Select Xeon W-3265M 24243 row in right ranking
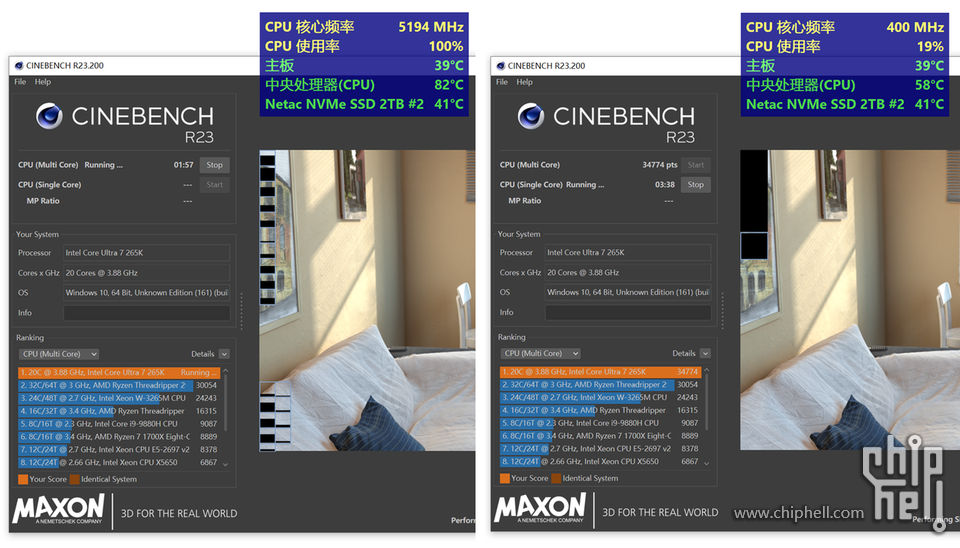Viewport: 960px width, 548px height. pos(600,397)
